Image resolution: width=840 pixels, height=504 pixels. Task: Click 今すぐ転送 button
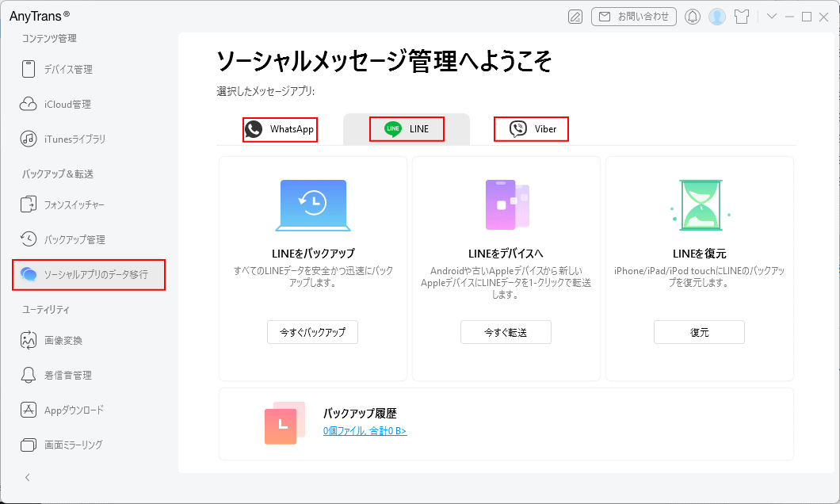click(506, 332)
